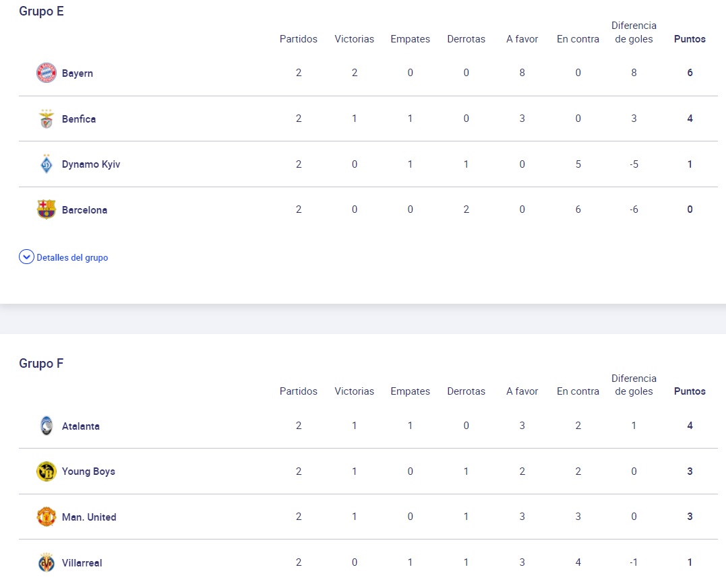Click the Atalanta club crest icon

[46, 426]
